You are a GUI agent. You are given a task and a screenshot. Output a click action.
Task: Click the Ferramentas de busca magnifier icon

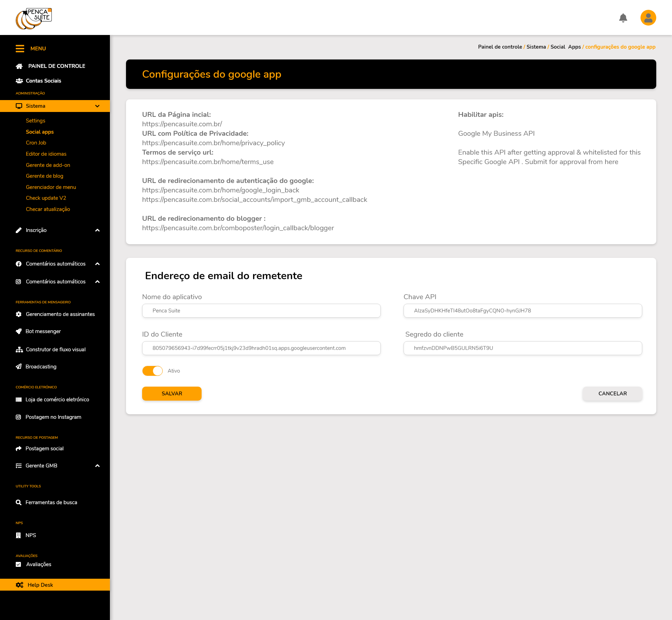pos(19,502)
